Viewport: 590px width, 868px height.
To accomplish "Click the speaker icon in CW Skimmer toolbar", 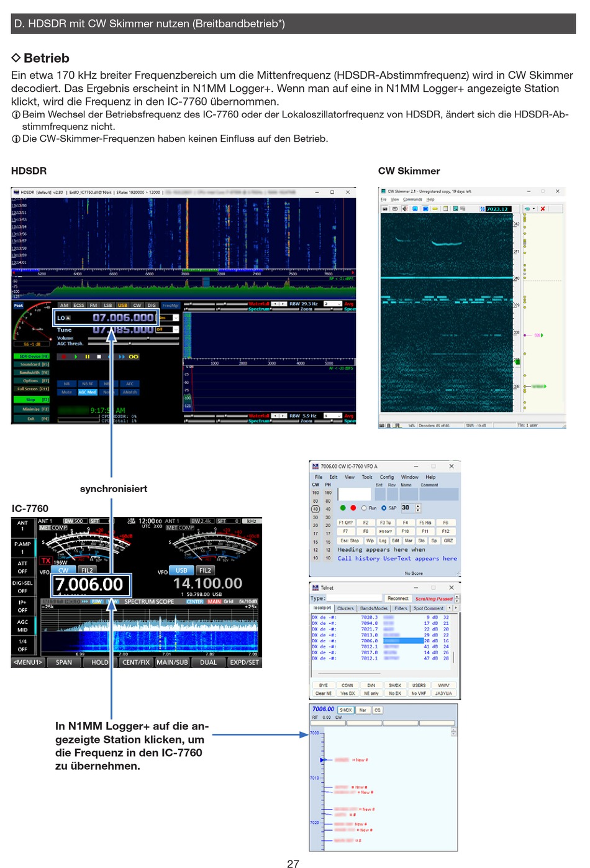I will [x=404, y=209].
